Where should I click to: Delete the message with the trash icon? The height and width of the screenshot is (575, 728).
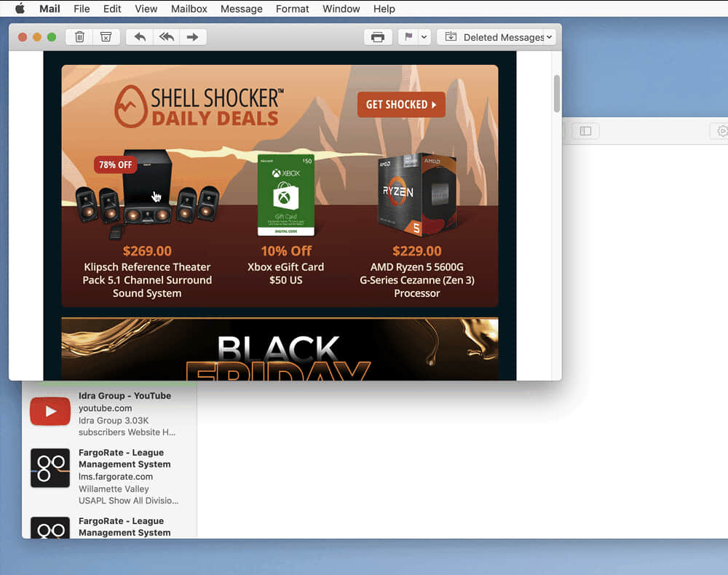pos(79,37)
